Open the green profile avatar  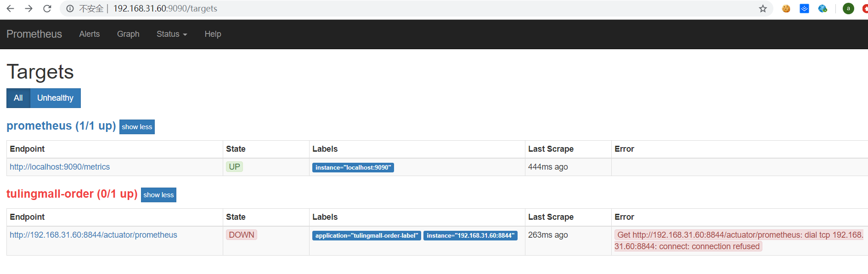pyautogui.click(x=848, y=8)
